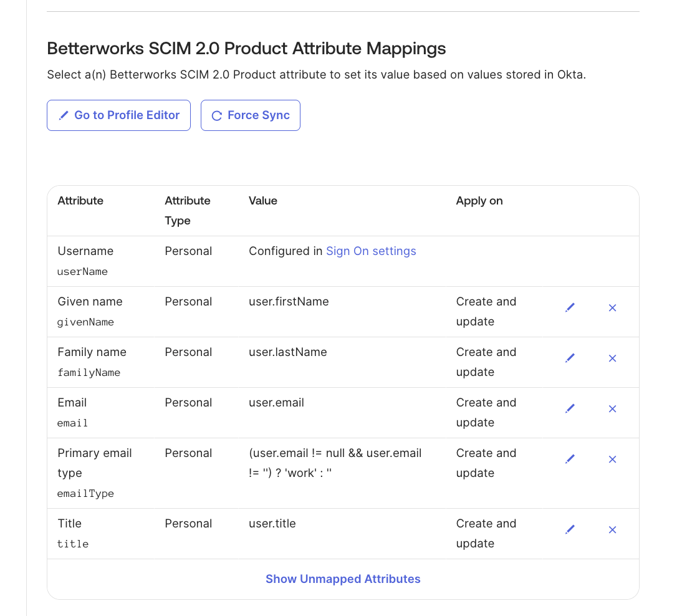Remove the Primary email type mapping

(x=612, y=460)
